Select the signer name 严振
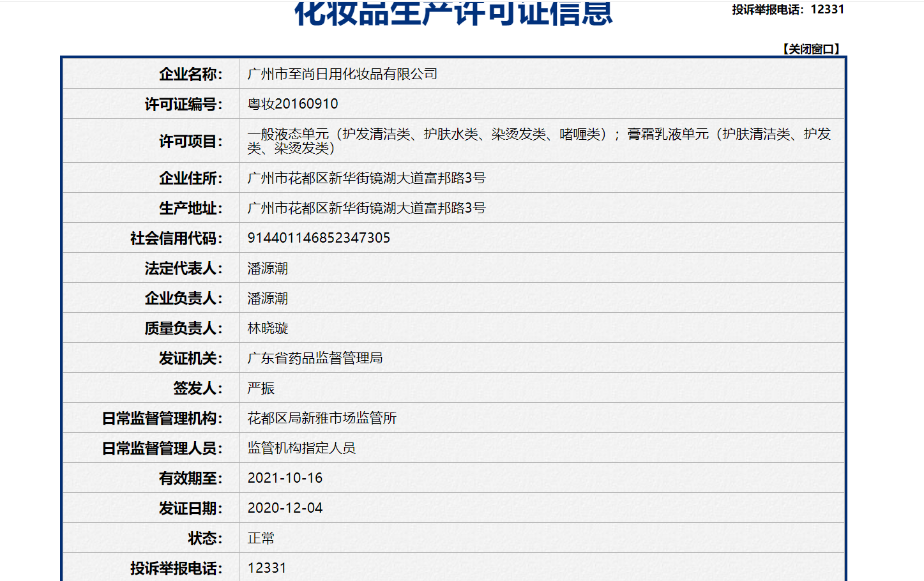Screen dimensions: 924x581 261,388
